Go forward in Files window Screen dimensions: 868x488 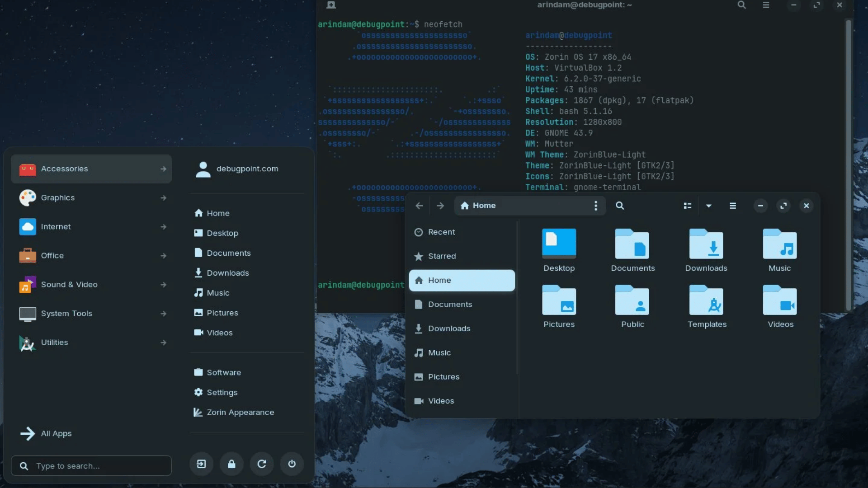point(440,206)
